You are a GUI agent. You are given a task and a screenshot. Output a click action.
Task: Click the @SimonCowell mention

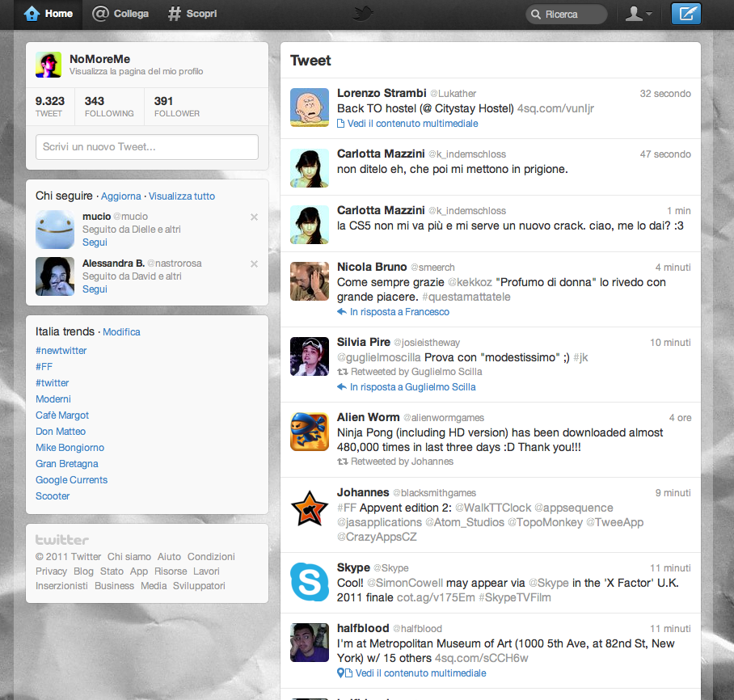point(404,584)
